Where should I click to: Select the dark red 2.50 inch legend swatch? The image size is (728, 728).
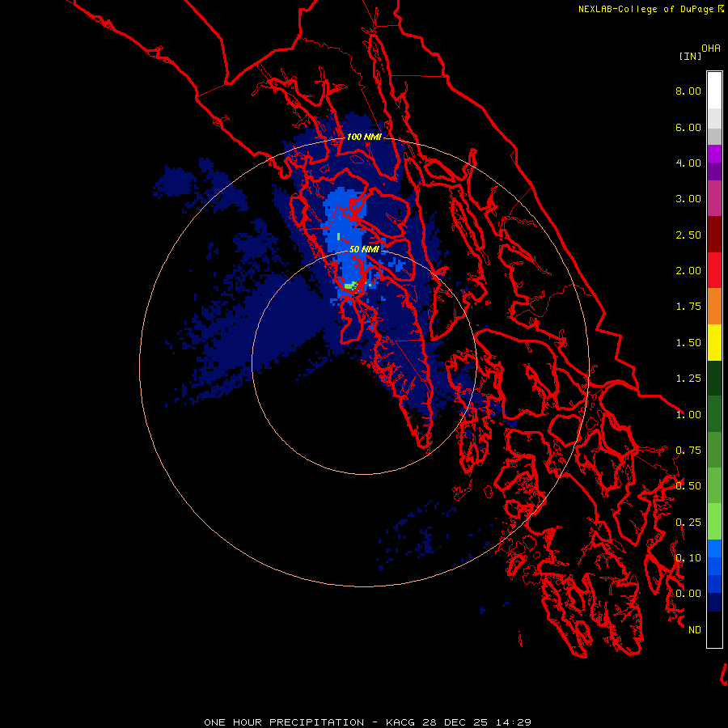coord(714,235)
